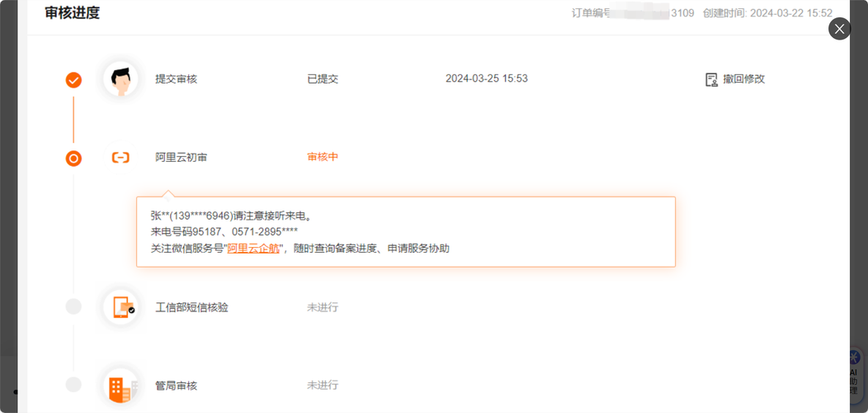Click the document icon beside 撤回修改
Image resolution: width=868 pixels, height=413 pixels.
point(711,79)
